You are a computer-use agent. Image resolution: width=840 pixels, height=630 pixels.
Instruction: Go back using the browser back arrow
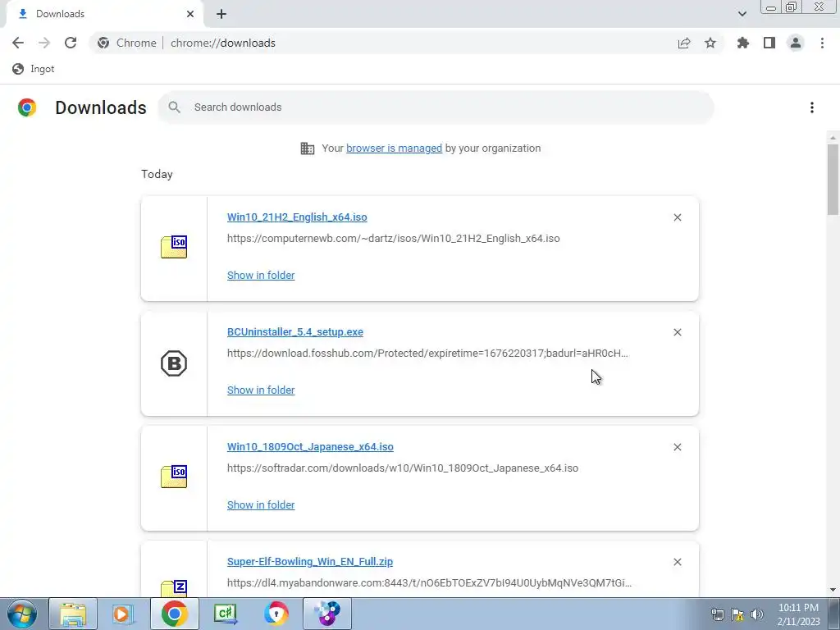(x=18, y=43)
